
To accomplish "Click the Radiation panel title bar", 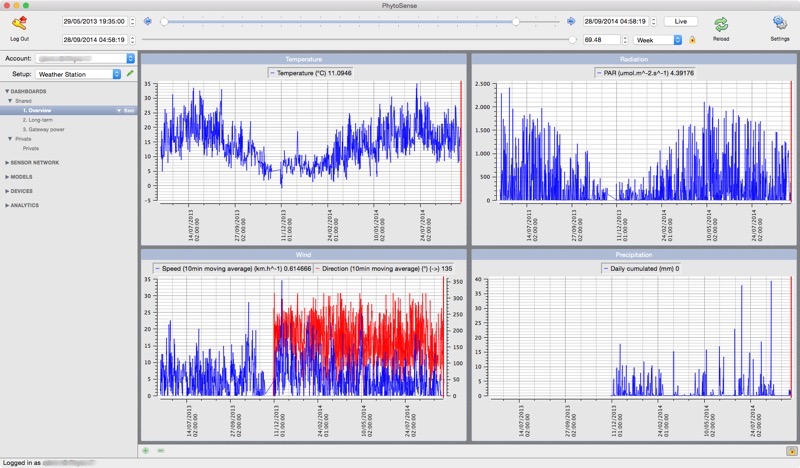I will click(x=634, y=59).
